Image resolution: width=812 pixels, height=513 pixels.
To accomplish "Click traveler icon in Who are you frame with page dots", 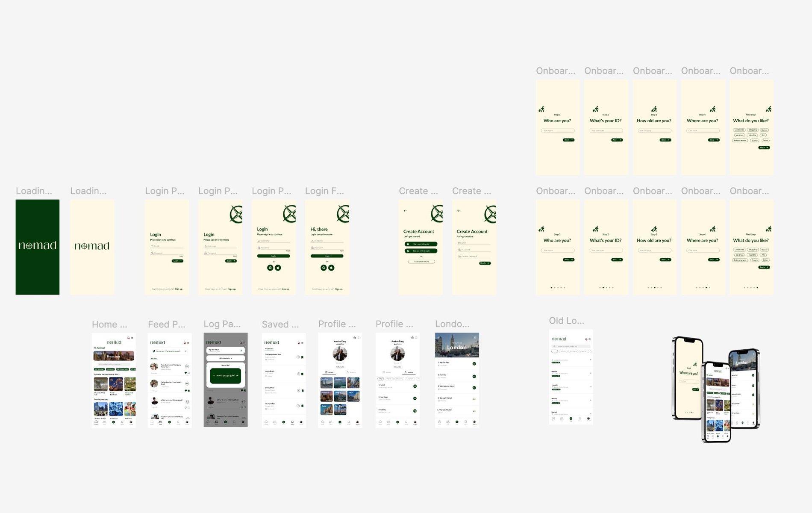I will click(x=541, y=229).
